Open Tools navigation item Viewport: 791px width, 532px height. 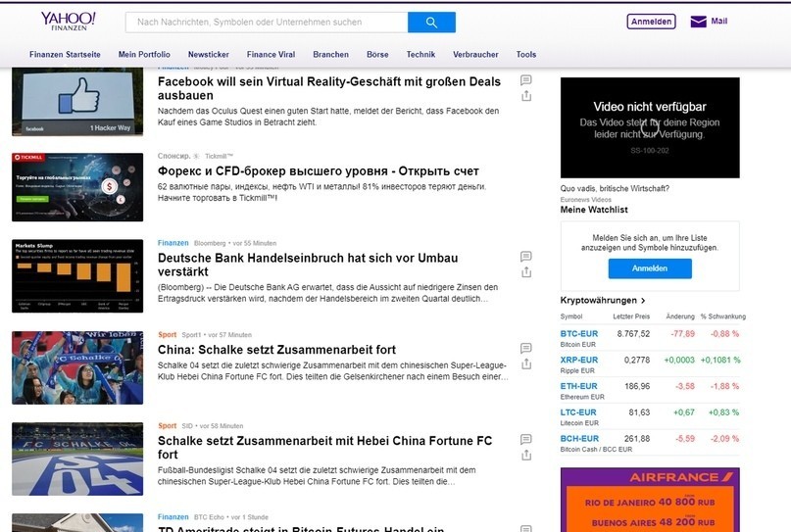pos(526,55)
